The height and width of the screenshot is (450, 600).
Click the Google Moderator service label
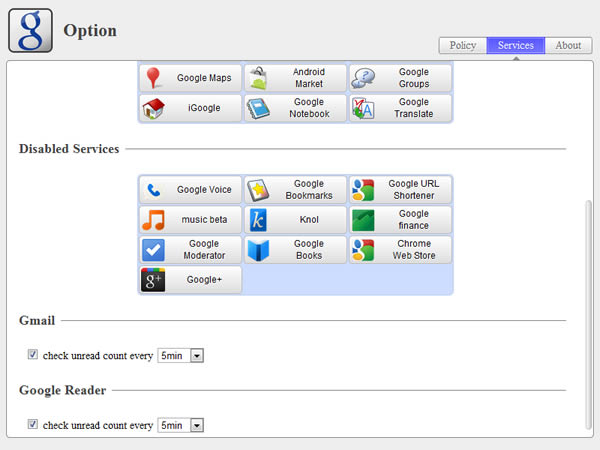pos(204,249)
